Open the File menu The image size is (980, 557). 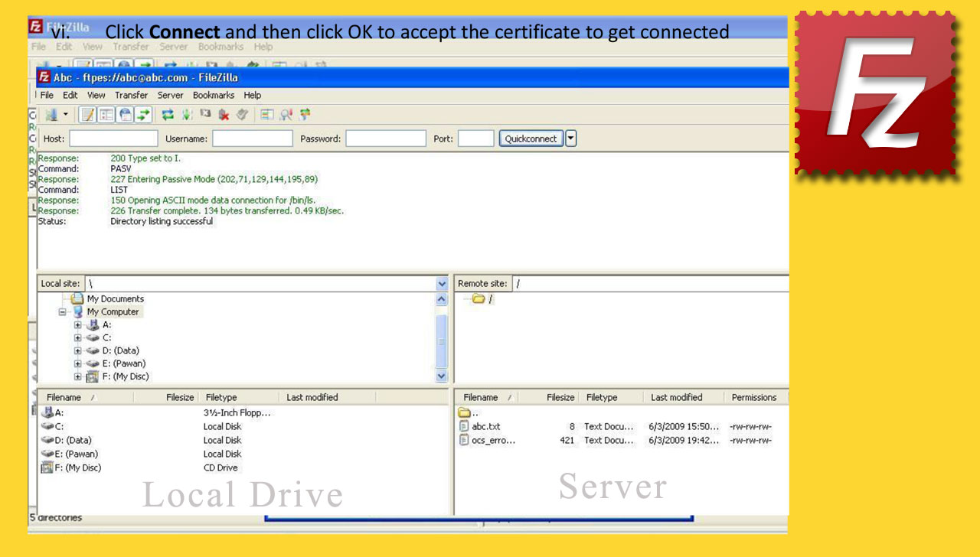point(47,96)
